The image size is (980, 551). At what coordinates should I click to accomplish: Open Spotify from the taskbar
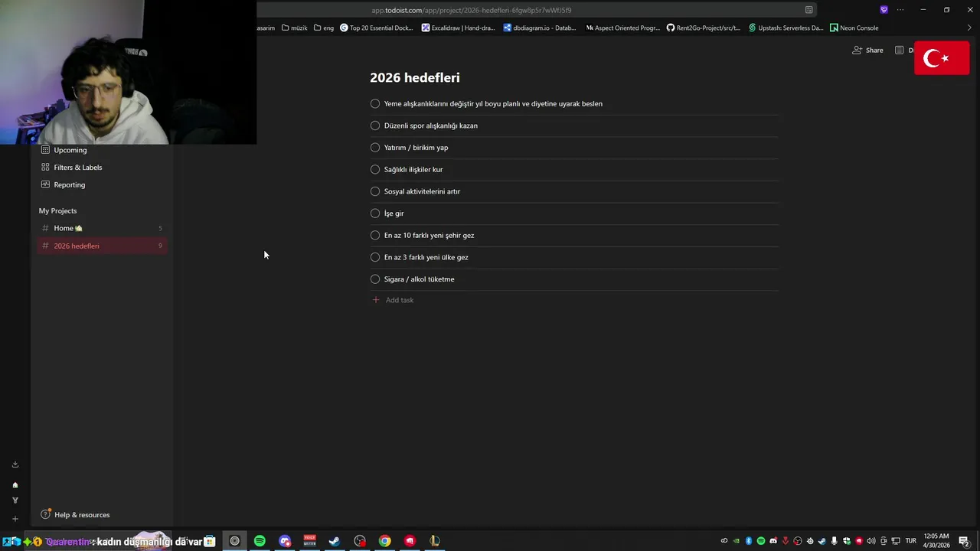coord(260,541)
